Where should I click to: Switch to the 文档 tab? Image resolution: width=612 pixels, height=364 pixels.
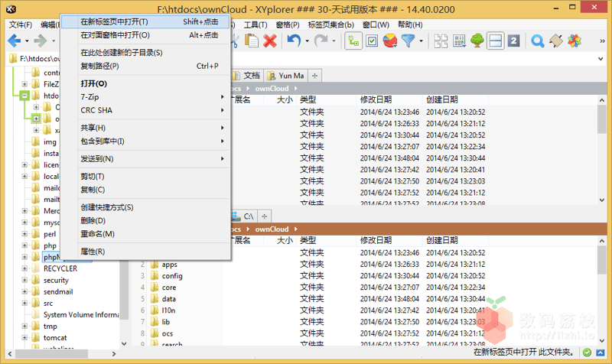tap(247, 76)
